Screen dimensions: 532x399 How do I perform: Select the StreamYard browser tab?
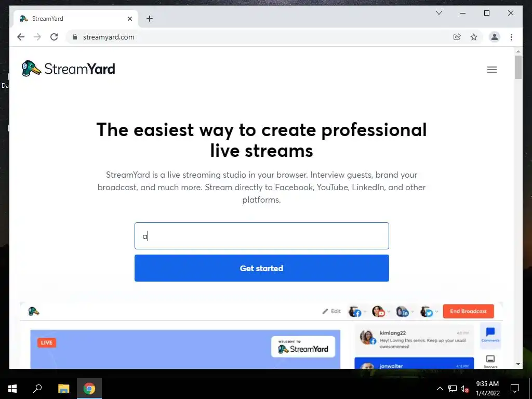(x=76, y=19)
